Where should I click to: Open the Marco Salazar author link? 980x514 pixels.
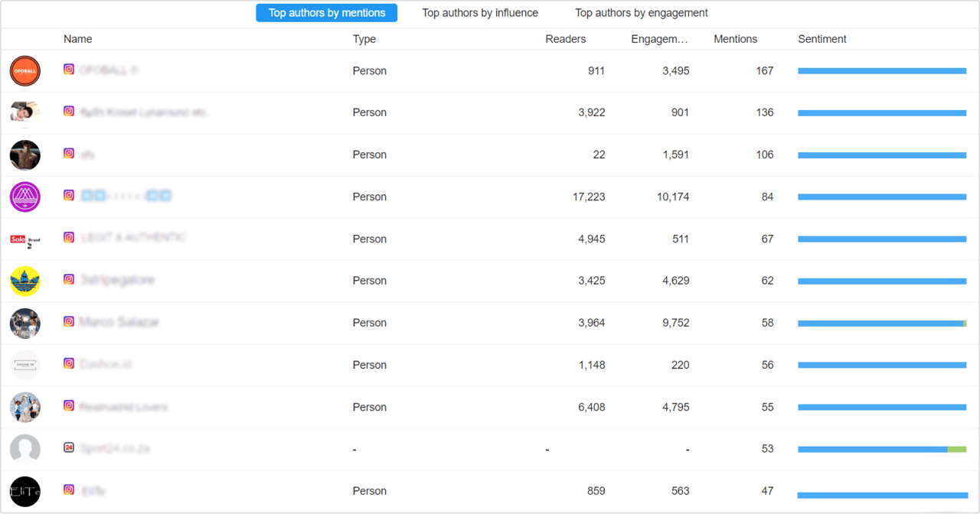119,322
